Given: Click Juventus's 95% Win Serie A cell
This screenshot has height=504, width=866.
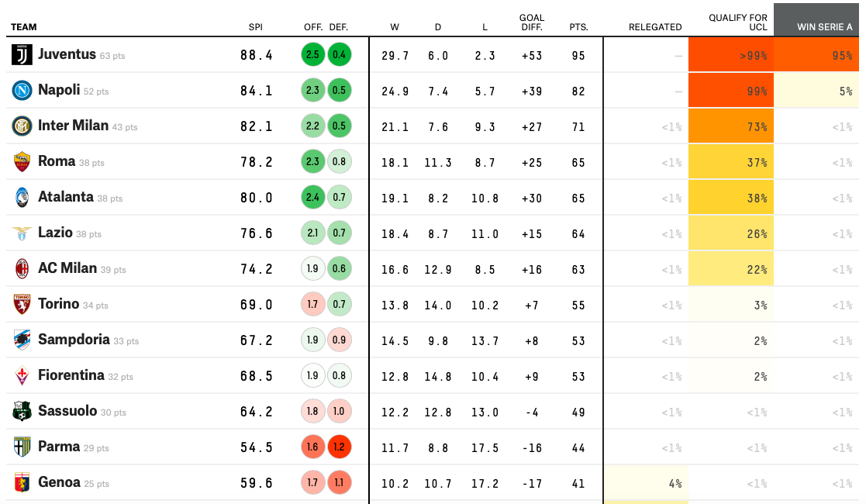Looking at the screenshot, I should coord(819,55).
